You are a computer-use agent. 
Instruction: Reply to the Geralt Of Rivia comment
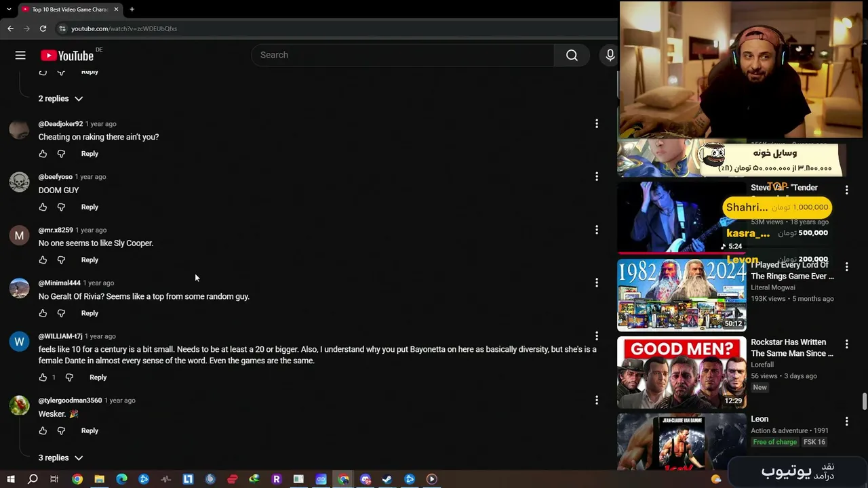click(x=90, y=314)
